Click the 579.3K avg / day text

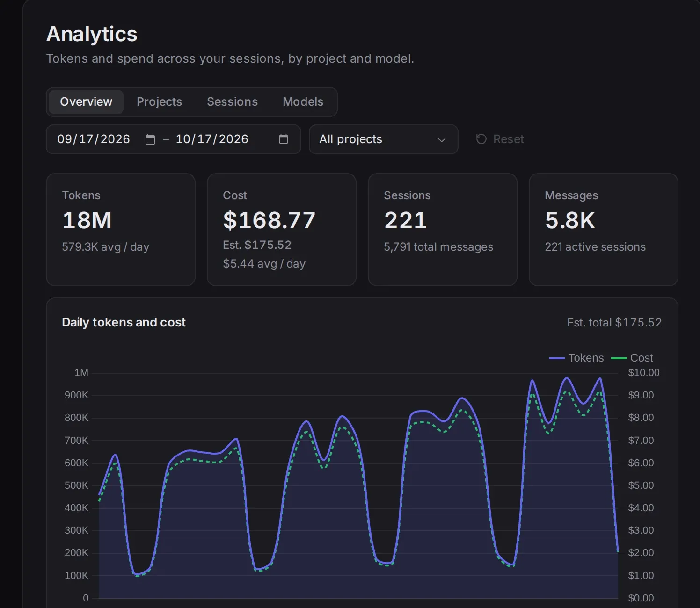(x=105, y=247)
